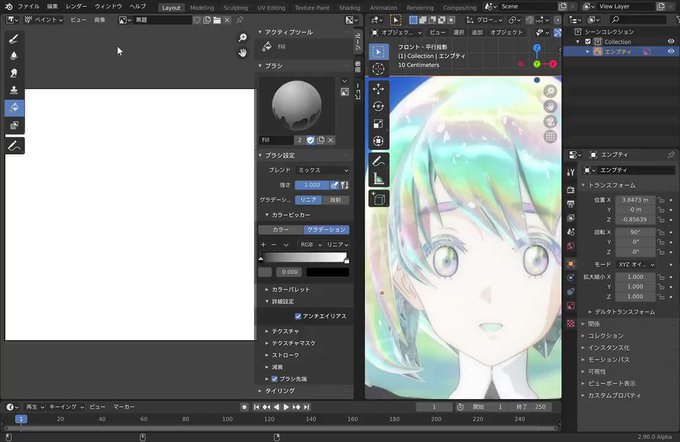Toggle the Anti-aliasing checkbox

point(298,316)
